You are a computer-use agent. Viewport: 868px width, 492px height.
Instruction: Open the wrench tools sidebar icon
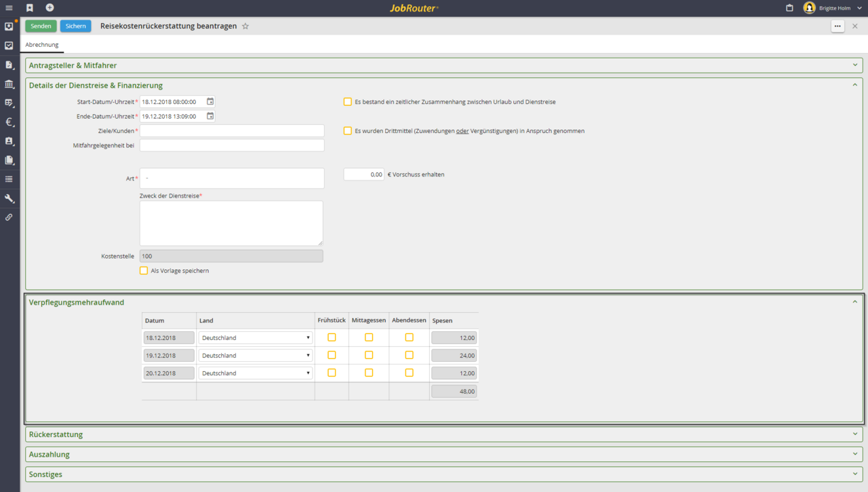[9, 199]
